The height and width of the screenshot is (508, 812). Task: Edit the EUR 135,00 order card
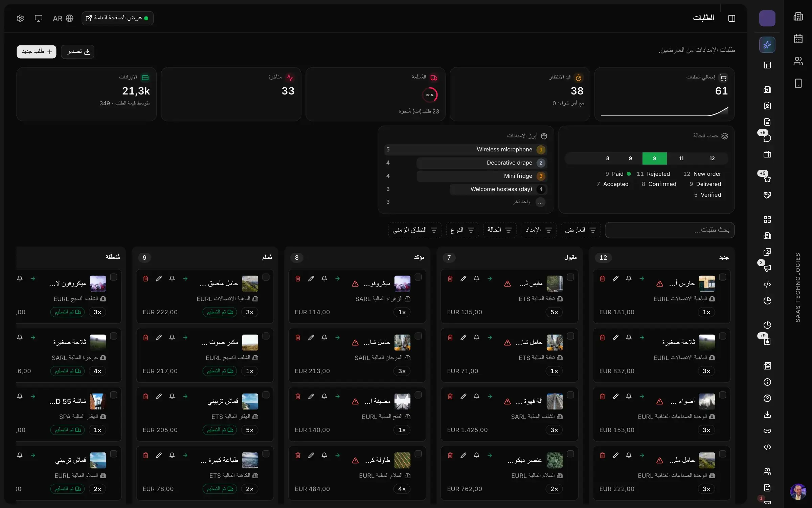pos(463,278)
